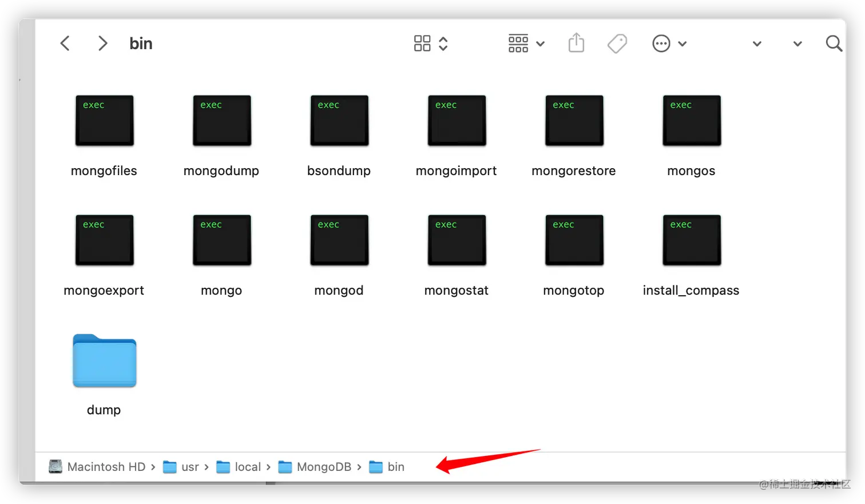Click the bin folder in path bar

[387, 467]
